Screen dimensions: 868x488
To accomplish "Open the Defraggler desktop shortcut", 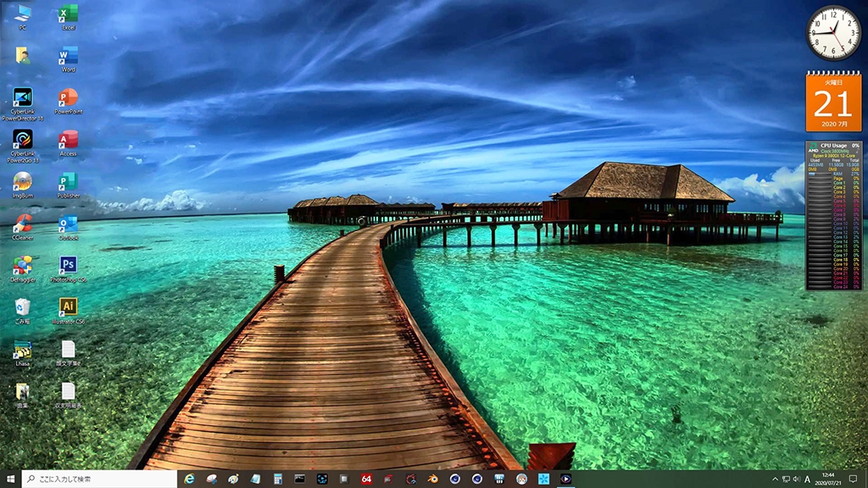I will 23,269.
